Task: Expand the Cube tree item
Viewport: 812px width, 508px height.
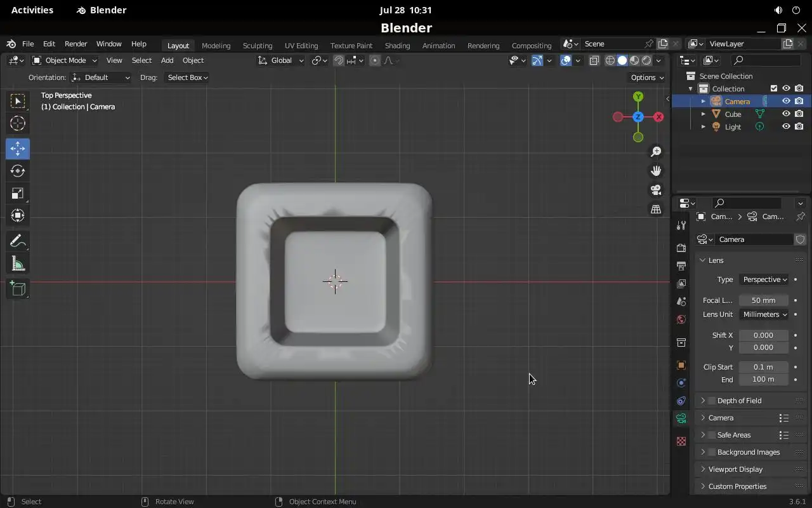Action: pyautogui.click(x=703, y=114)
